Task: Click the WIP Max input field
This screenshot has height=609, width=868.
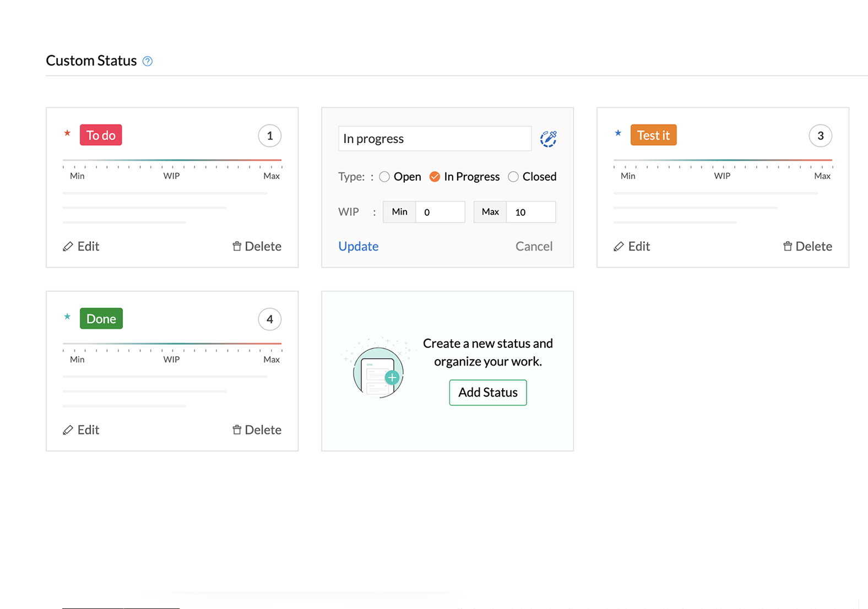Action: coord(530,212)
